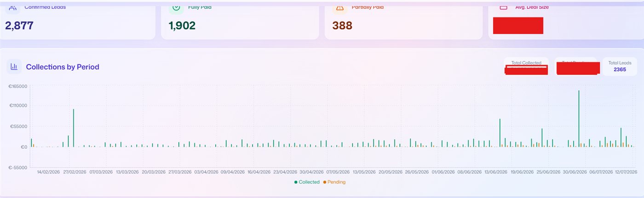Click the 20/03/2026 date label
Screen dimensions: 644x198
point(153,172)
